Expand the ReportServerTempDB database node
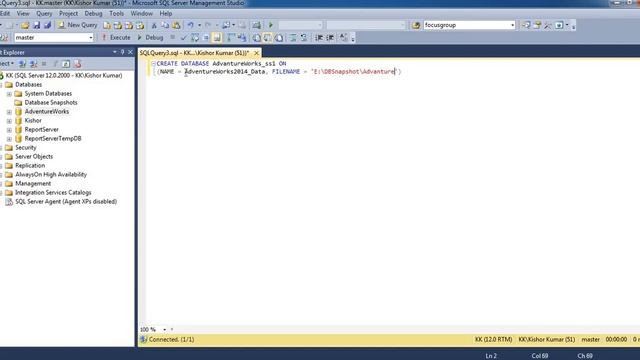This screenshot has height=360, width=640. click(x=9, y=139)
